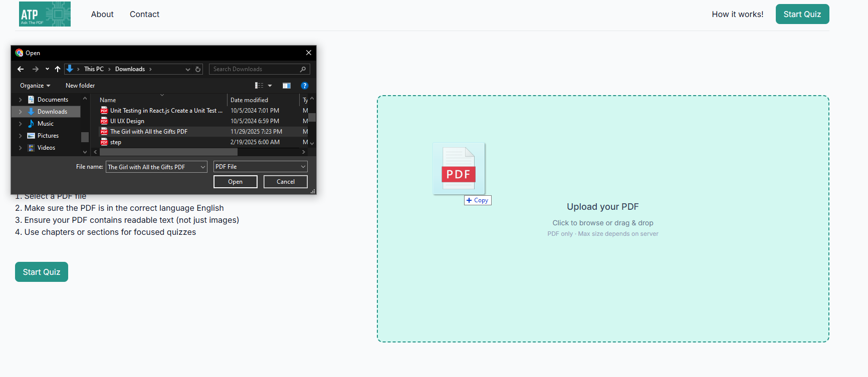Open the Organize menu
This screenshot has width=868, height=377.
point(35,86)
